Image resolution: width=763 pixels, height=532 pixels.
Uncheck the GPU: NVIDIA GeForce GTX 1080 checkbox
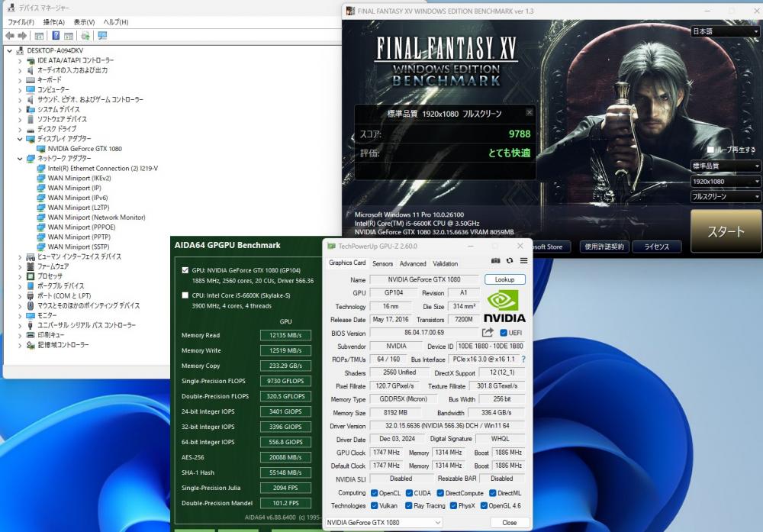(x=185, y=270)
